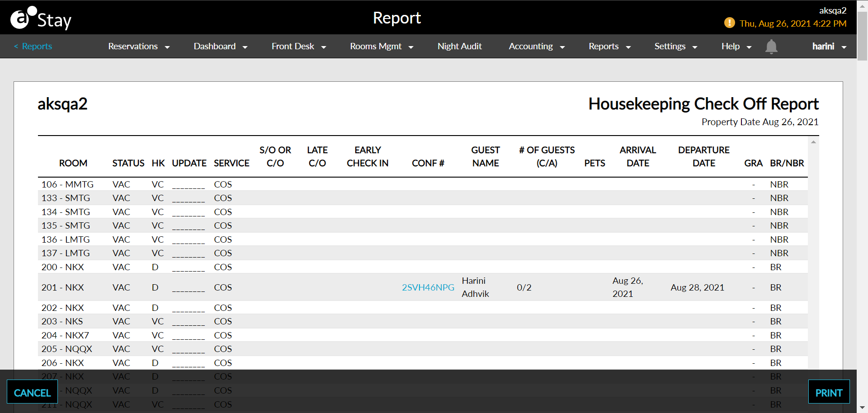Click the Housekeeping Check Off Report title

pos(703,104)
